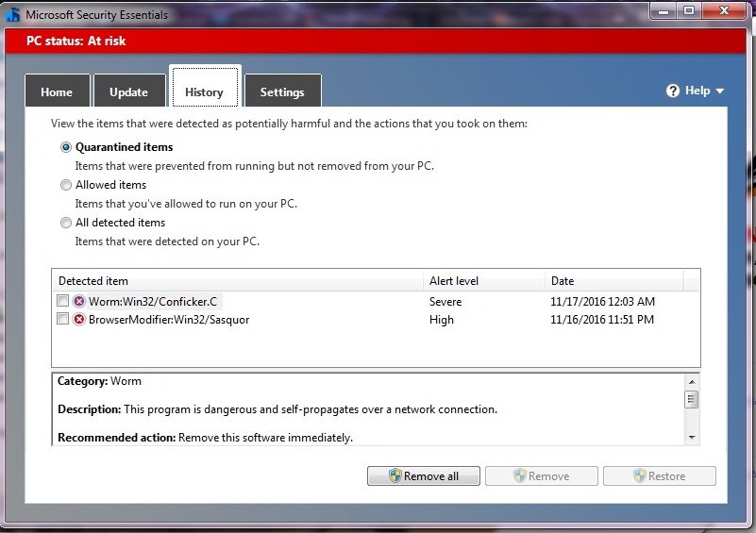Open the Help dropdown arrow
756x533 pixels.
tap(720, 91)
